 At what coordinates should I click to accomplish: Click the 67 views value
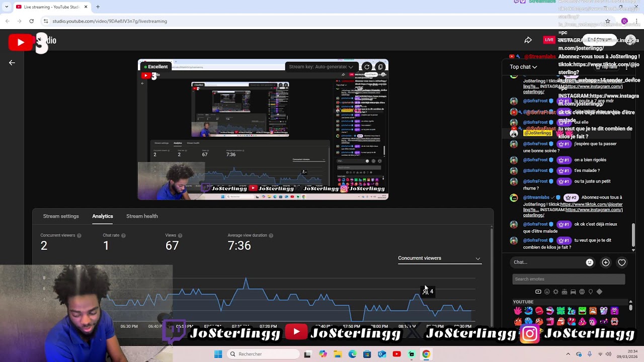[172, 246]
